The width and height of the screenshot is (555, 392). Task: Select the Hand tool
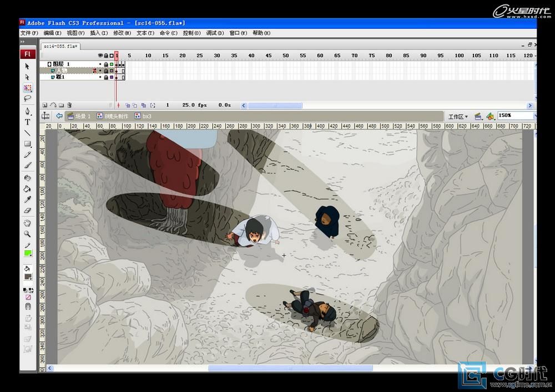(x=27, y=223)
